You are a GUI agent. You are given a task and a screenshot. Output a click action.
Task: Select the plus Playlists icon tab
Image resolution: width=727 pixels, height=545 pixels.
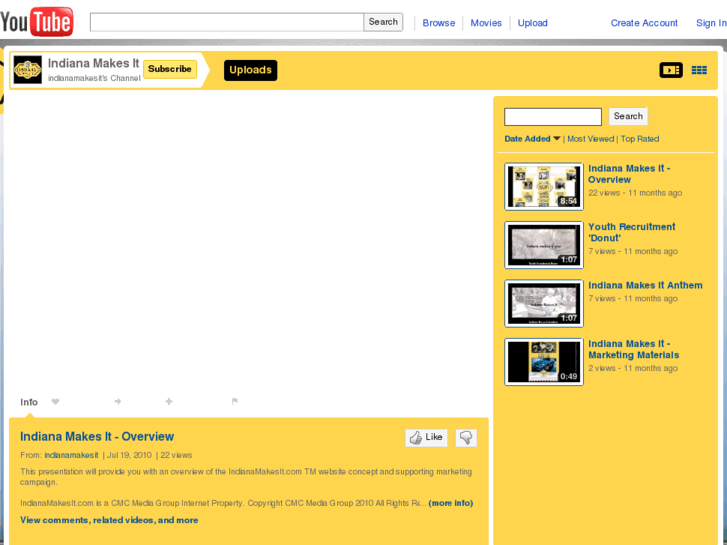(x=169, y=402)
